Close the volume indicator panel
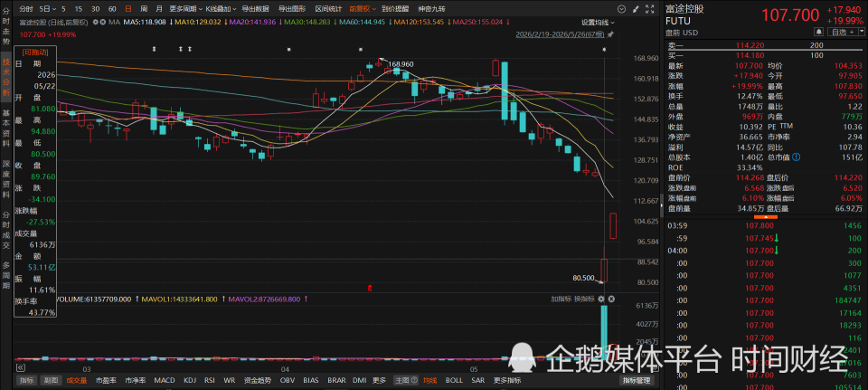This screenshot has width=868, height=390. (611, 299)
